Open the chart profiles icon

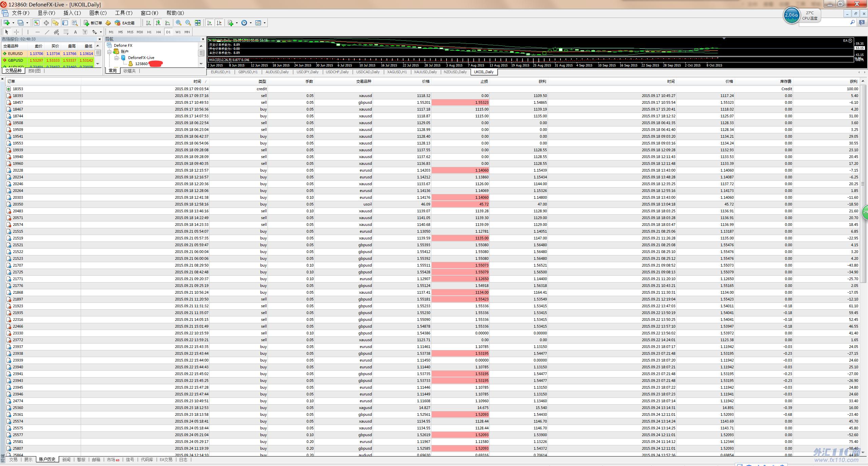pos(21,23)
